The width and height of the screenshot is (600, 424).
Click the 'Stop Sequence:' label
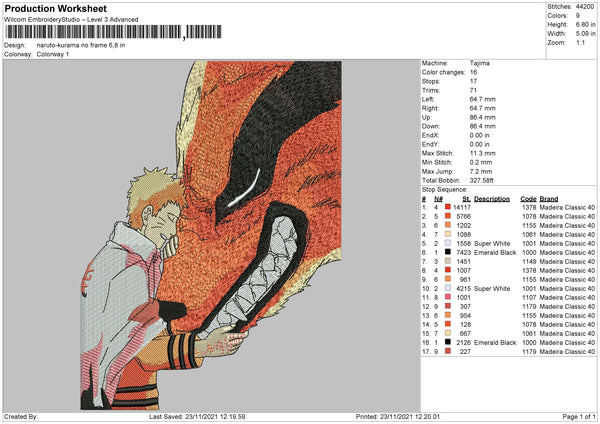click(444, 190)
